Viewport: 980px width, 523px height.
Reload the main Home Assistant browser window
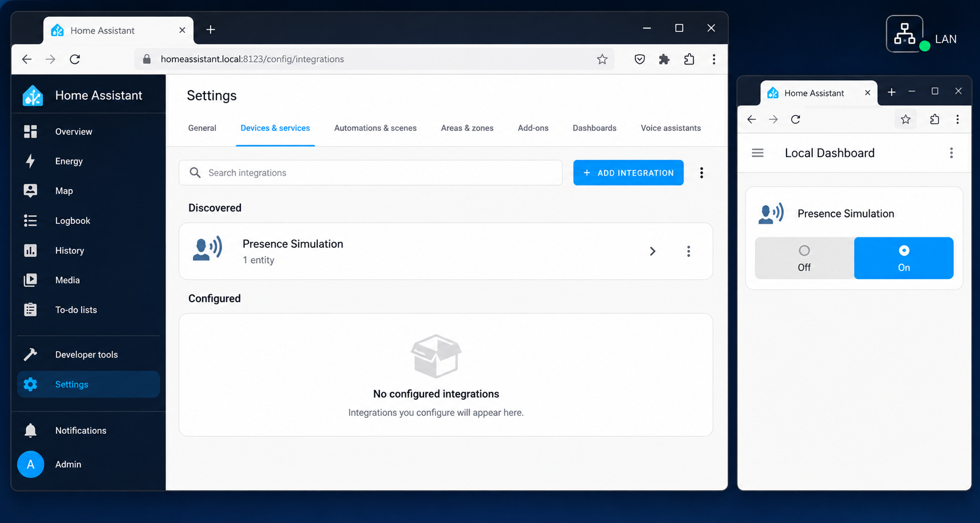coord(75,59)
